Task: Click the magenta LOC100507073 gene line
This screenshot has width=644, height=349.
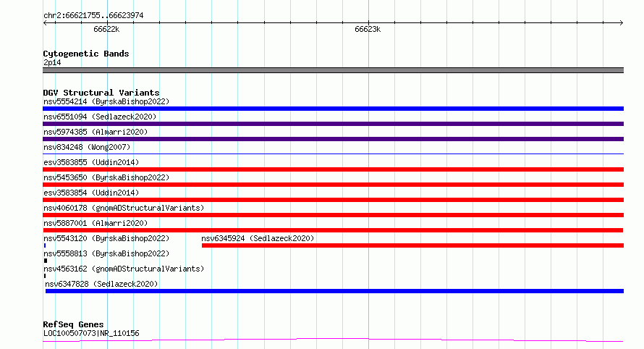Action: tap(333, 340)
